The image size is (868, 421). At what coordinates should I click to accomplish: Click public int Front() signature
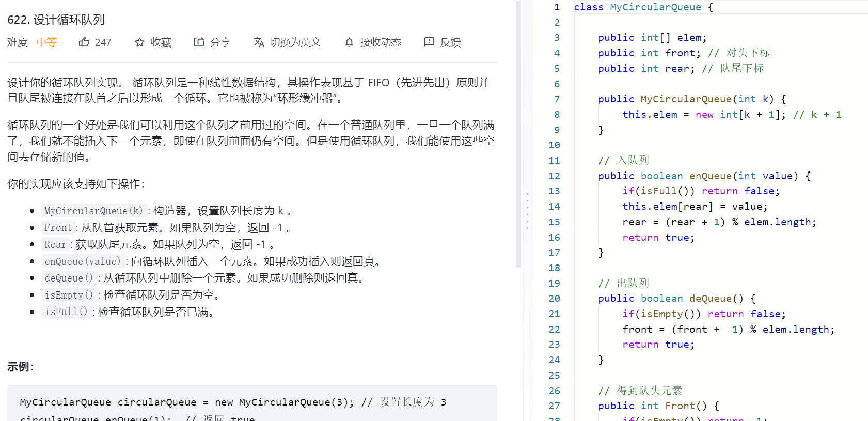[x=658, y=406]
